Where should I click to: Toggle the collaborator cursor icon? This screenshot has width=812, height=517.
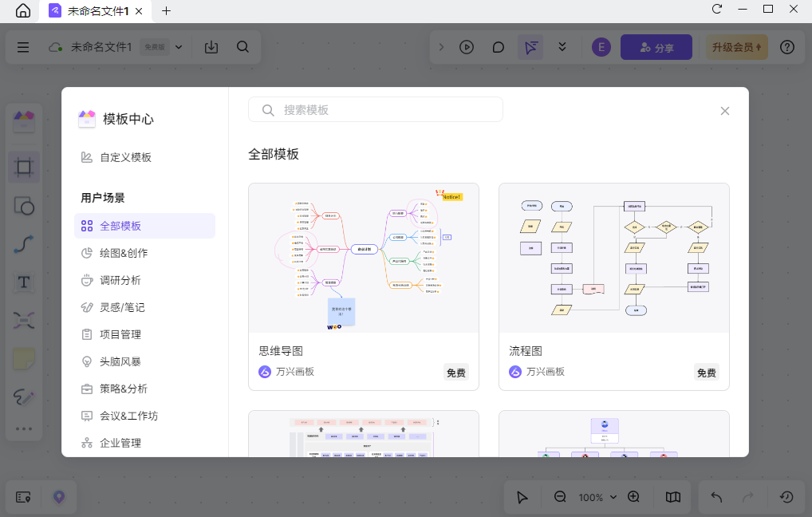pos(530,47)
